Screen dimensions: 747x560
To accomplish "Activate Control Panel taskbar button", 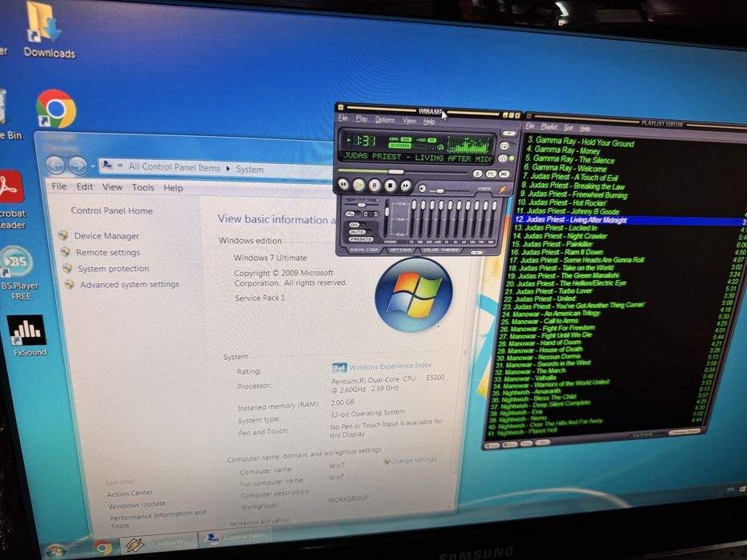I will pyautogui.click(x=236, y=537).
